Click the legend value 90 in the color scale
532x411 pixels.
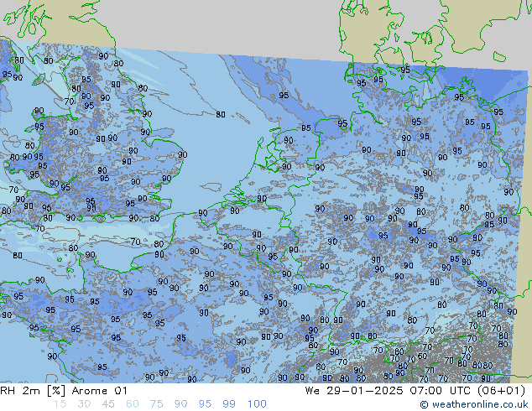click(x=180, y=404)
